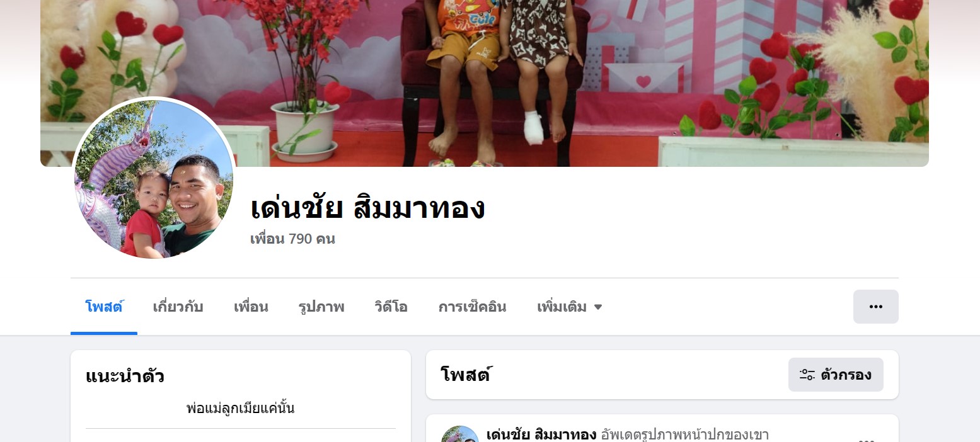The width and height of the screenshot is (980, 442).
Task: Expand the เพิ่มเติม dropdown menu
Action: [x=570, y=307]
